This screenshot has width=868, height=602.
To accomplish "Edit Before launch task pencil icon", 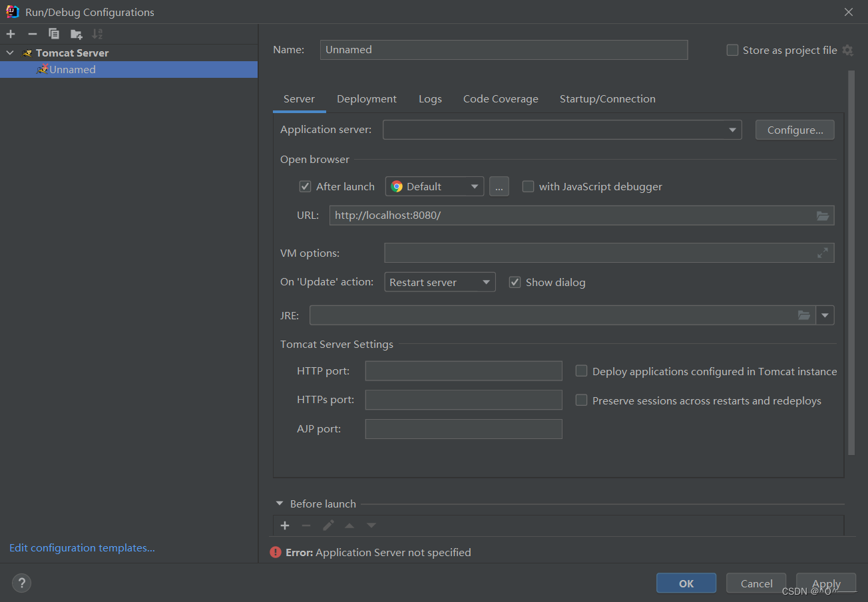I will pos(328,526).
